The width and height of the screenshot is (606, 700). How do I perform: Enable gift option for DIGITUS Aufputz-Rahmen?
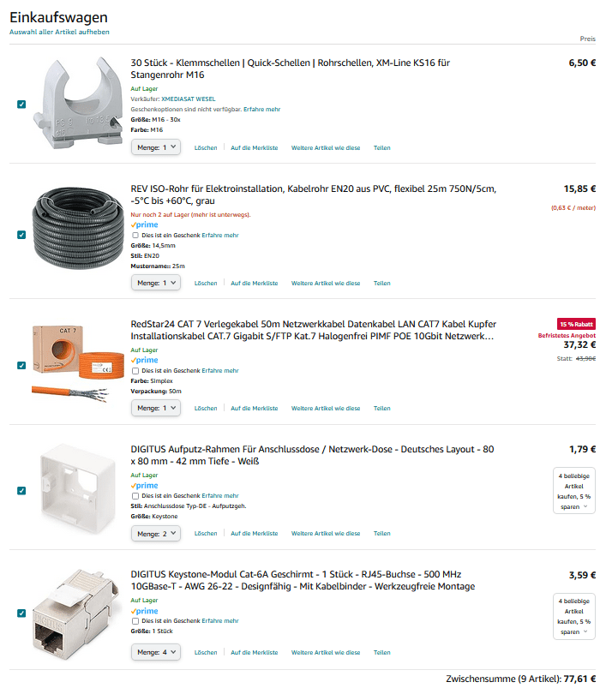(135, 496)
